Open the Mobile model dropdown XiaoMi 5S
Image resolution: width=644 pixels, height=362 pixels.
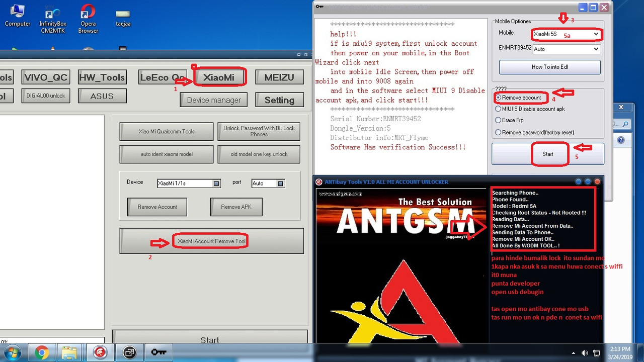pyautogui.click(x=566, y=34)
